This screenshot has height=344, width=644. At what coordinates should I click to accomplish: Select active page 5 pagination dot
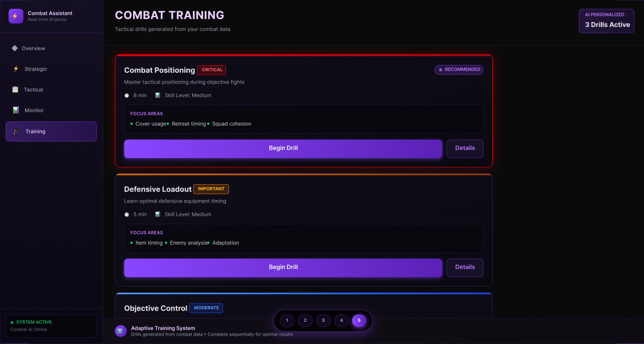(x=359, y=320)
